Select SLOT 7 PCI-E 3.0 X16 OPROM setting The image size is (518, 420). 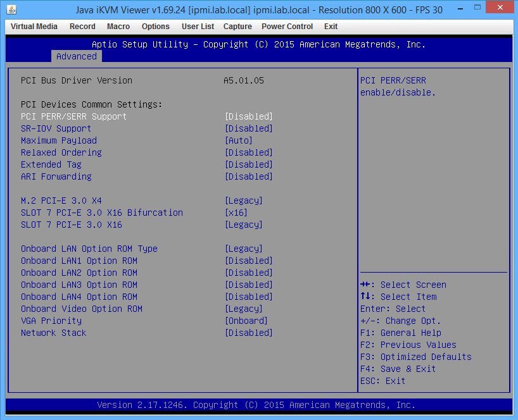click(72, 225)
